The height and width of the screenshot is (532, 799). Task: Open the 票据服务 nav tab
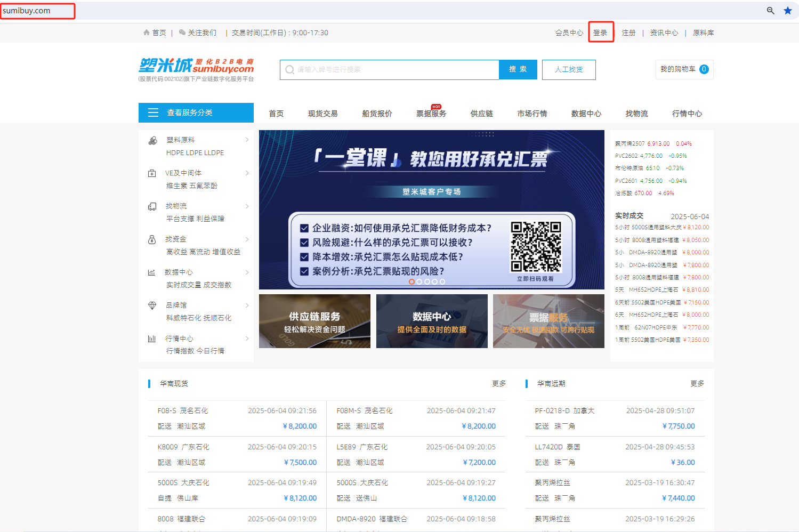(x=431, y=114)
